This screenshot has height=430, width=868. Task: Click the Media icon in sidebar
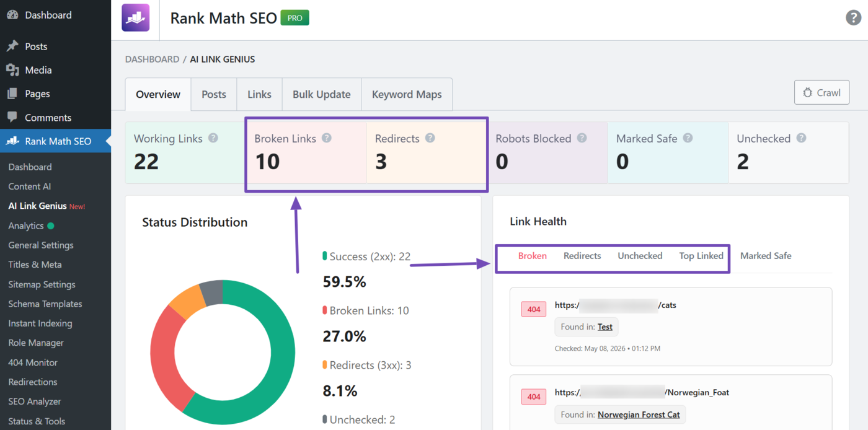tap(12, 70)
